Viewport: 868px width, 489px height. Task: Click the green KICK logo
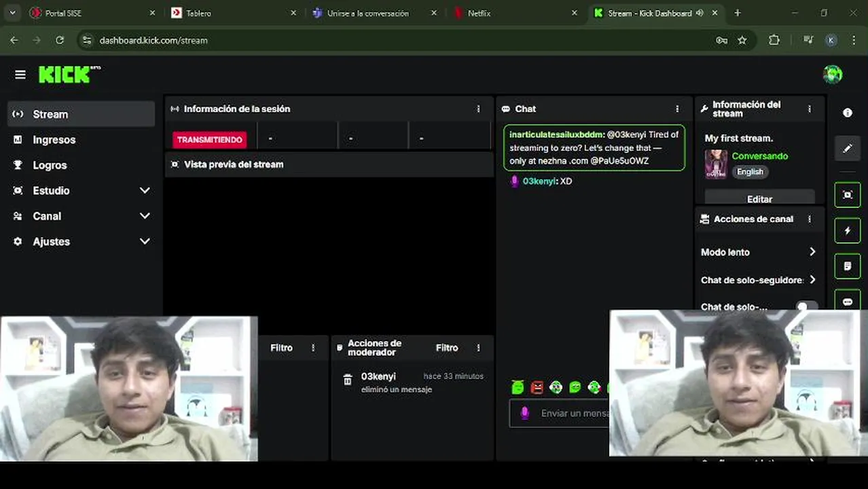65,75
